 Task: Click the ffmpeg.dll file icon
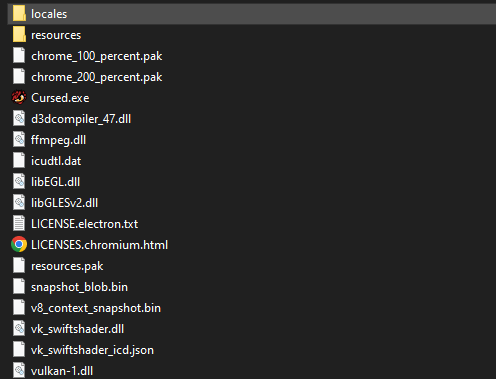click(19, 140)
